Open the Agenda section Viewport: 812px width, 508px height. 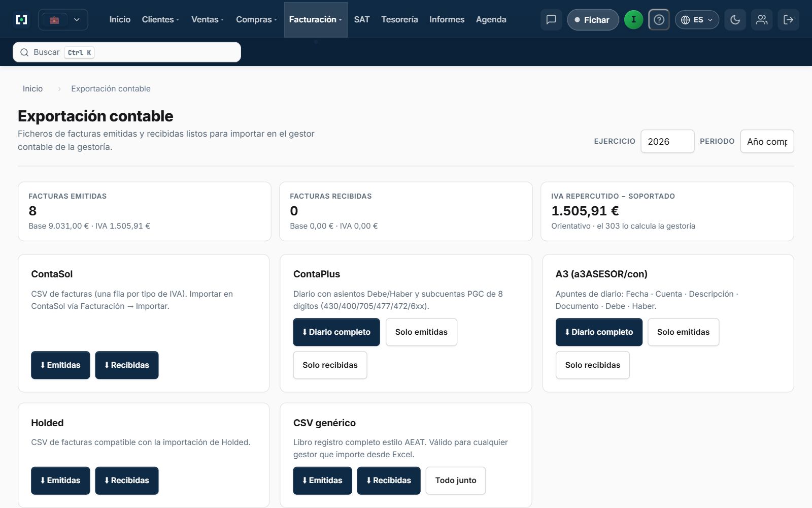(491, 19)
